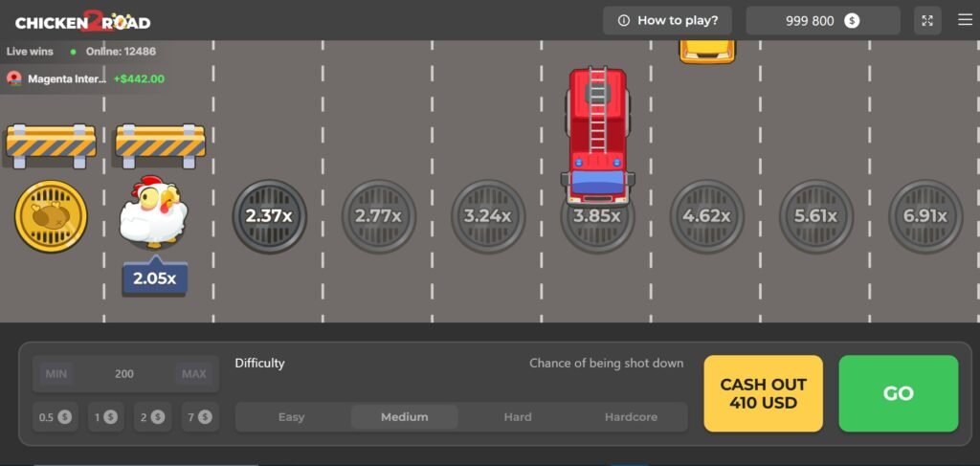
Task: Click the fullscreen expand icon
Action: pyautogui.click(x=926, y=21)
